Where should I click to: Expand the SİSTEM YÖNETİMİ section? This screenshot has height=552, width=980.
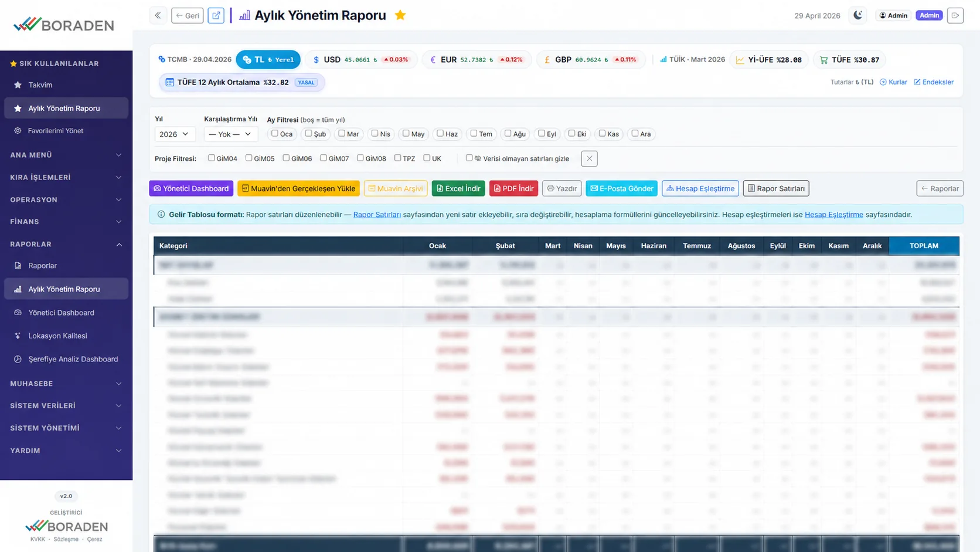[66, 428]
